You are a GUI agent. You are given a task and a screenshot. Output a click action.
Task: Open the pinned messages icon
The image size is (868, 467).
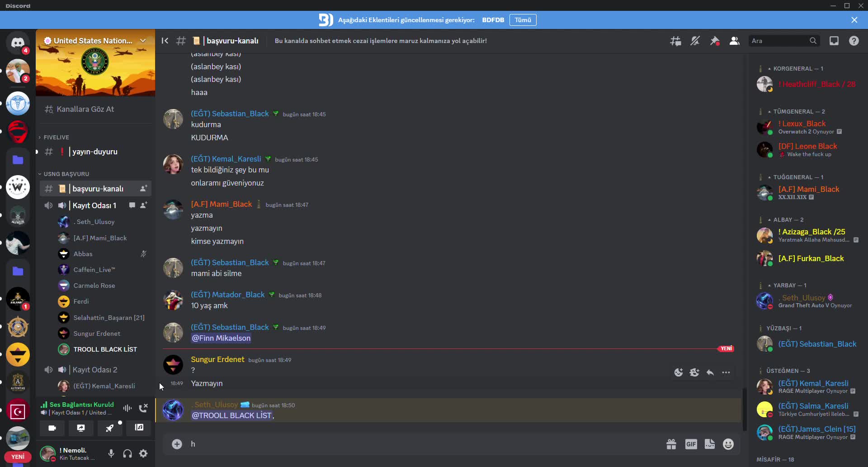tap(715, 41)
